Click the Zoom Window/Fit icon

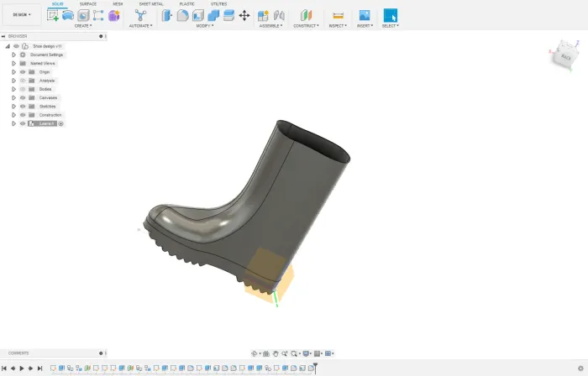coord(294,353)
